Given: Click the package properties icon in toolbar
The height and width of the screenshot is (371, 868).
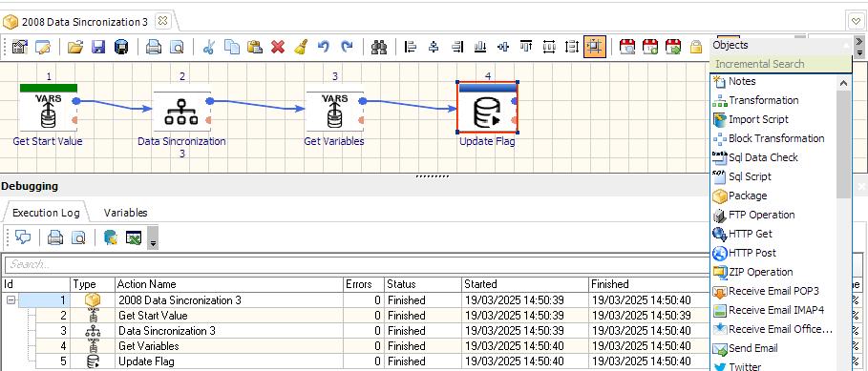Looking at the screenshot, I should pyautogui.click(x=20, y=47).
